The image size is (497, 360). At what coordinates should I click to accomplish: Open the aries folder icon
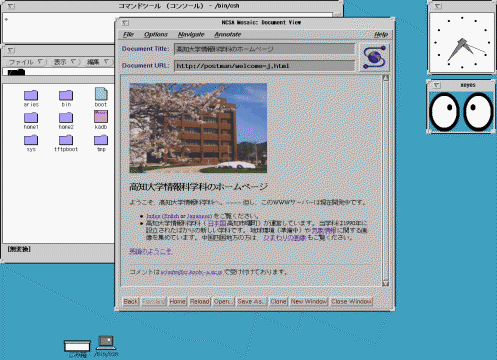(x=31, y=95)
